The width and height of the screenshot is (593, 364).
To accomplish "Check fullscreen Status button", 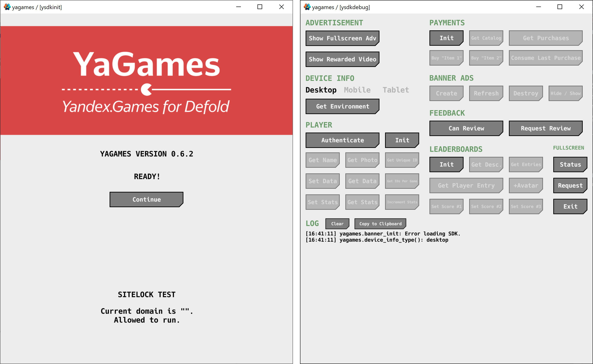I will point(570,164).
